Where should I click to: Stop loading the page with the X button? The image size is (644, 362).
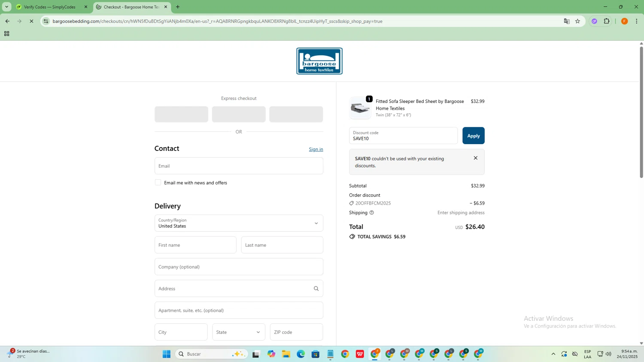31,21
